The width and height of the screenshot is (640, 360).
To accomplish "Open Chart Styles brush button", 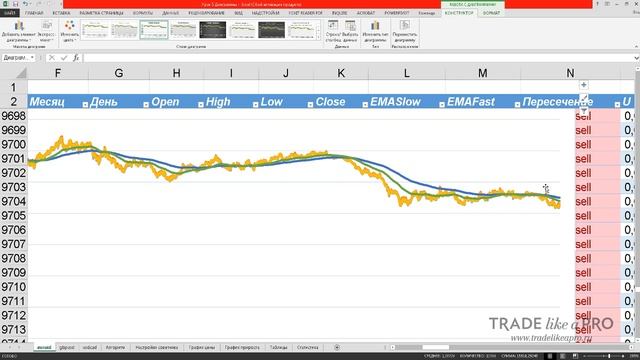I will click(584, 98).
